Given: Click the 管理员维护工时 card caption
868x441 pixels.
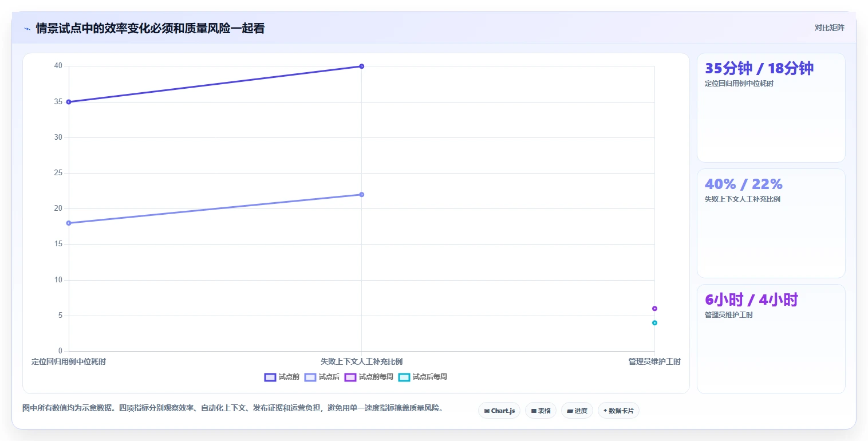Looking at the screenshot, I should [x=729, y=315].
